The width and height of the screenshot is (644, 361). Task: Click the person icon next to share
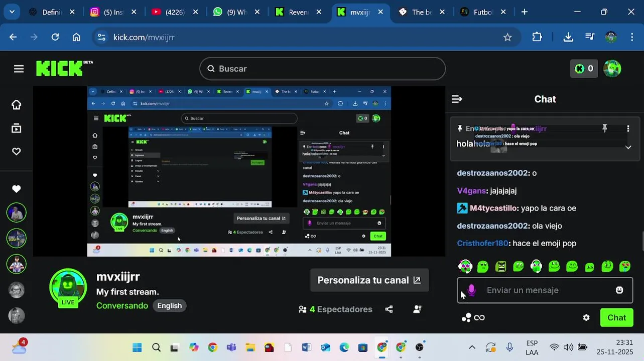pyautogui.click(x=417, y=309)
